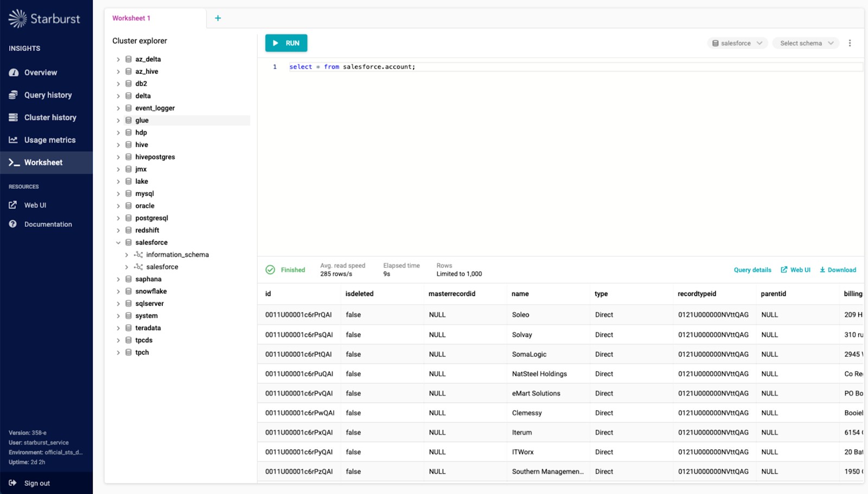Click id cell 0011U00001c6rPwQAI
The height and width of the screenshot is (494, 868).
coord(299,413)
